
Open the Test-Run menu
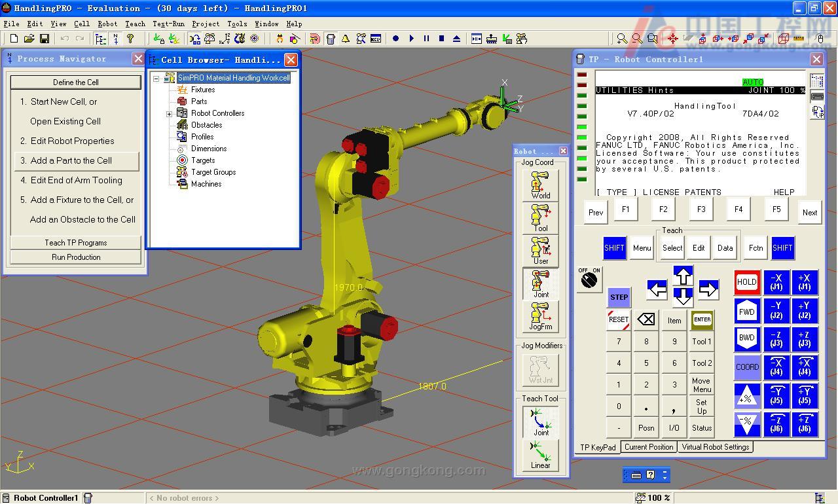tap(168, 24)
